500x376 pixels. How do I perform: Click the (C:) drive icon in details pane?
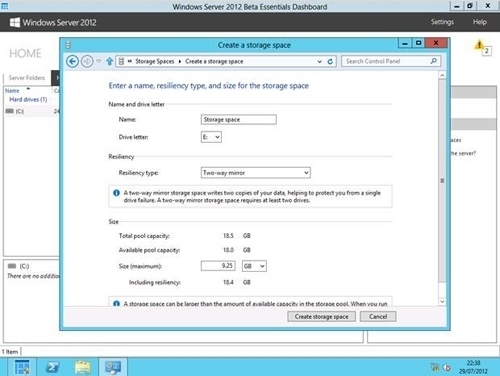pos(12,266)
